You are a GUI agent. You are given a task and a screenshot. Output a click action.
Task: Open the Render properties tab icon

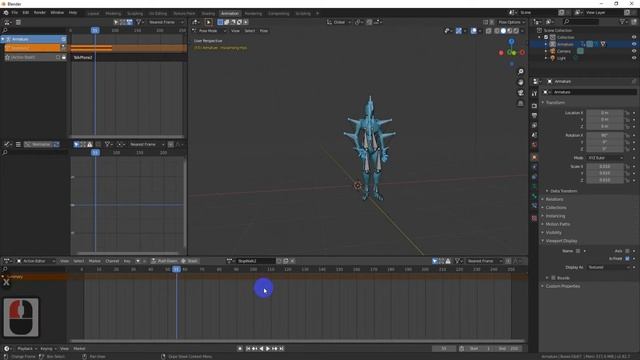pyautogui.click(x=534, y=106)
